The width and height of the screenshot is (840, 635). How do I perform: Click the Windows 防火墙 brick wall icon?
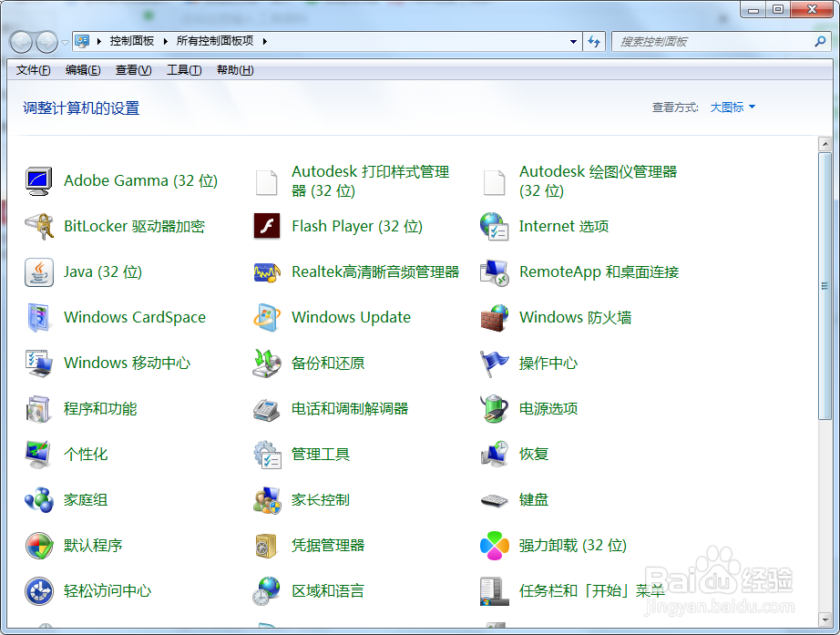coord(495,318)
